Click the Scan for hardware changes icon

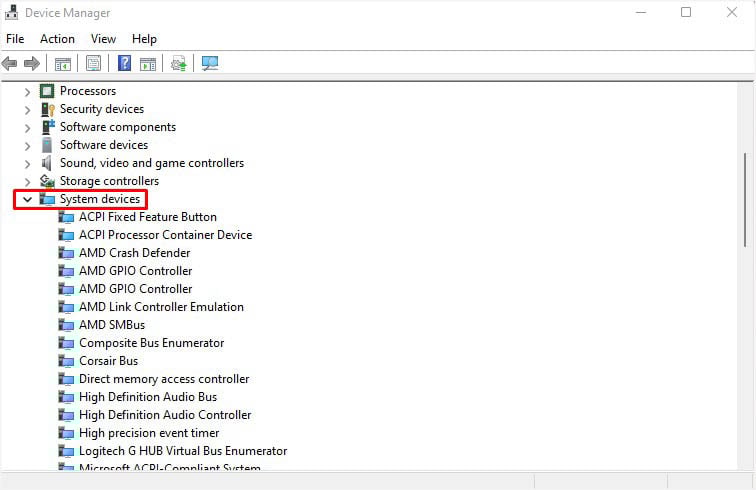(x=210, y=63)
